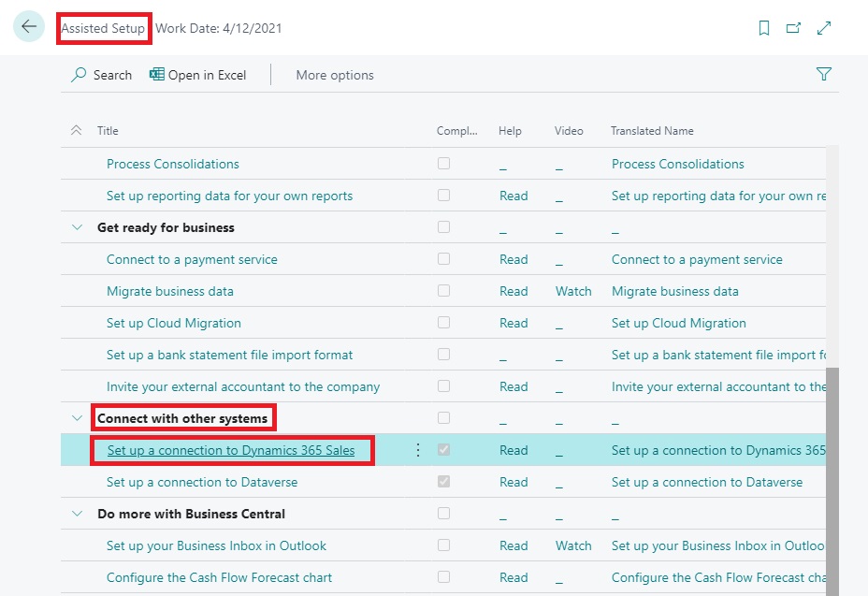Image resolution: width=868 pixels, height=596 pixels.
Task: Click the vertical scrollbar thumb
Action: coord(832,468)
